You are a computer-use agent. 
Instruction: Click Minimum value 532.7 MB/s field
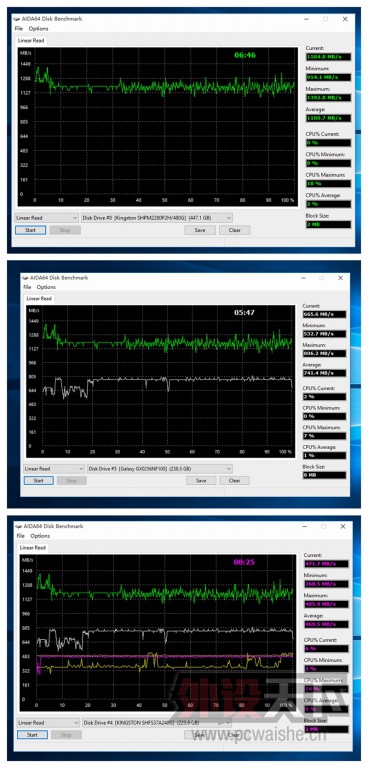pyautogui.click(x=324, y=334)
